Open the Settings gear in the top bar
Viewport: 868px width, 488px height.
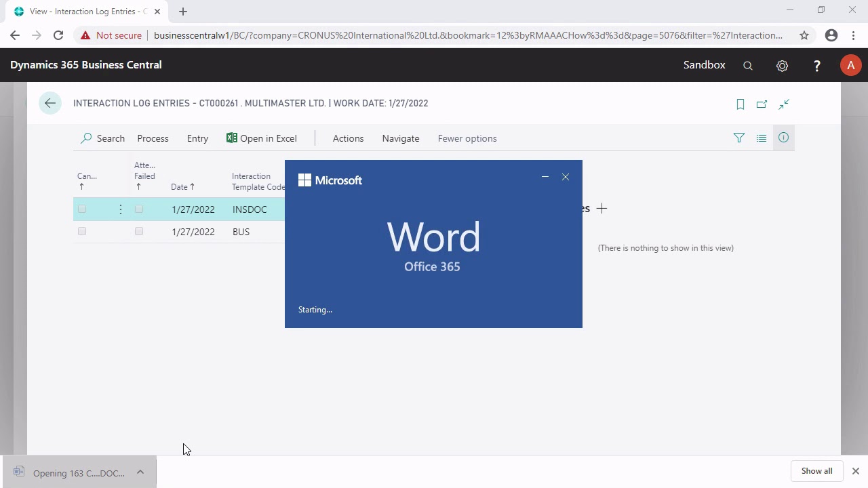click(782, 65)
